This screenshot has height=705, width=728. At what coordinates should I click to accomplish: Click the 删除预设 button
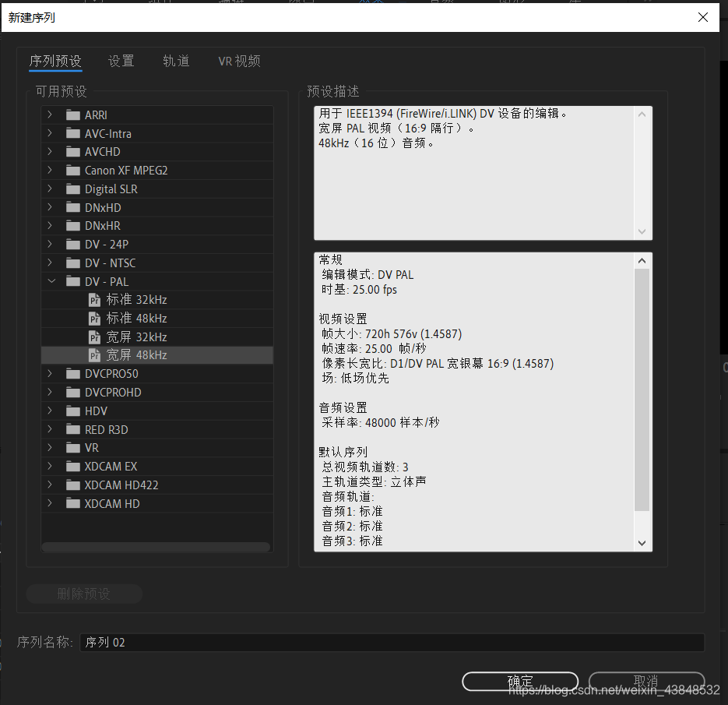[x=84, y=594]
